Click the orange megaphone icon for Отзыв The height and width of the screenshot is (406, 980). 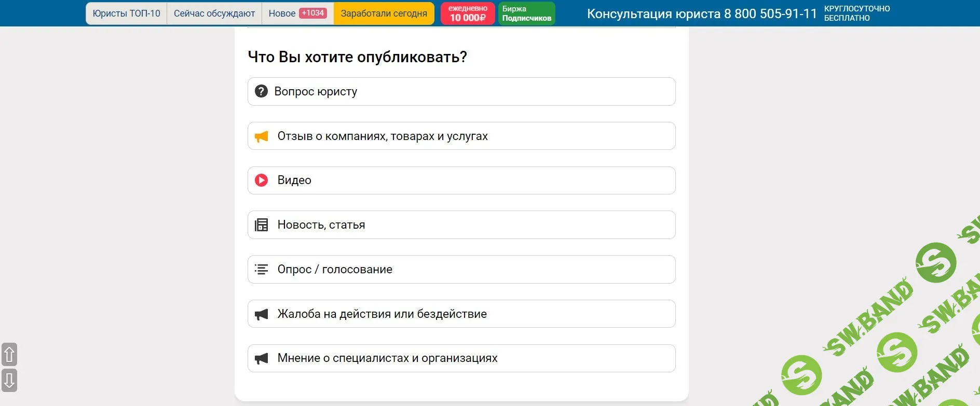262,136
